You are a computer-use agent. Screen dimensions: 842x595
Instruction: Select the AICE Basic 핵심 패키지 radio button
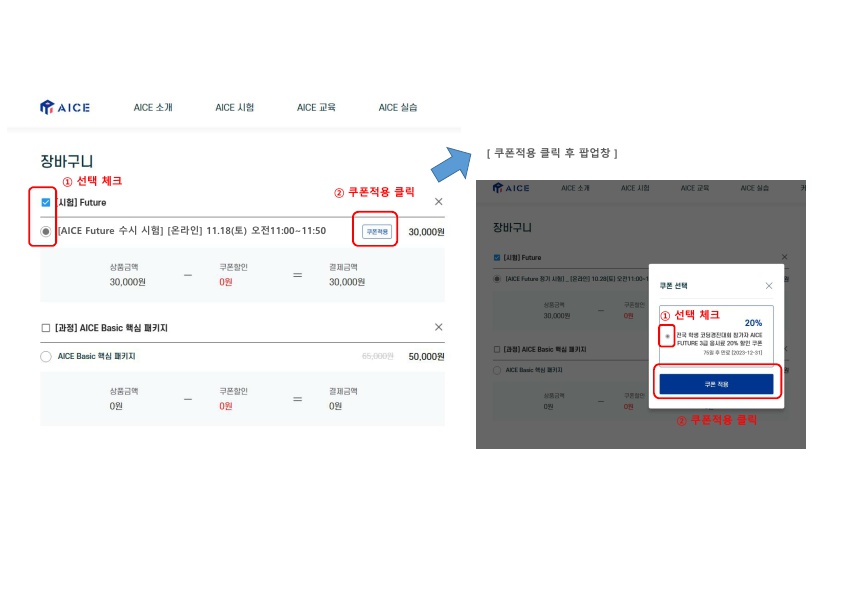tap(46, 357)
